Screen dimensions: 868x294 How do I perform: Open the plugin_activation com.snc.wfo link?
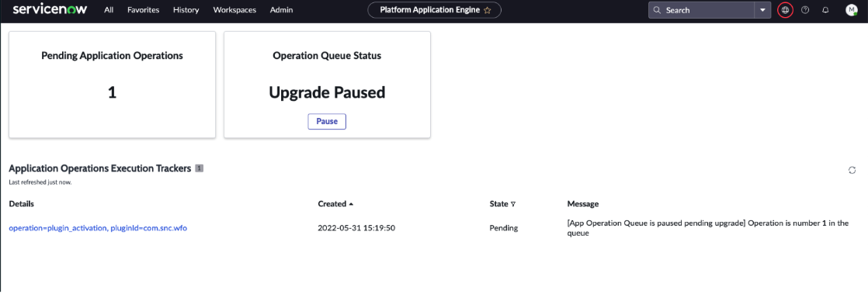click(x=98, y=228)
